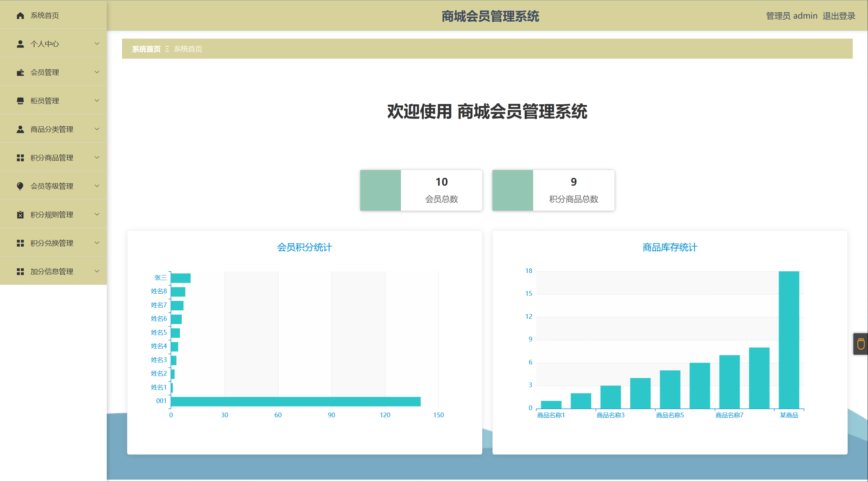
Task: Open the 积分兑换管理 menu item
Action: pyautogui.click(x=52, y=243)
